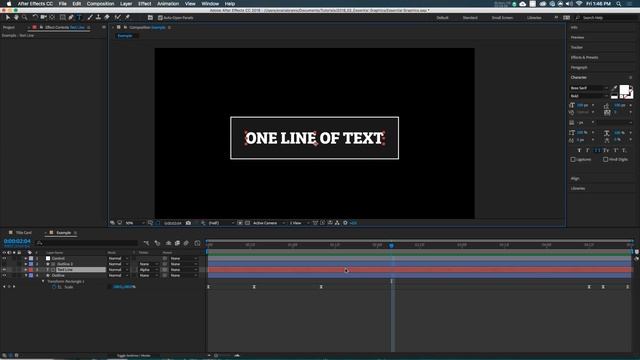Open the composition mini-flowchart icon
Screen dimensions: 640x360
coord(147,243)
